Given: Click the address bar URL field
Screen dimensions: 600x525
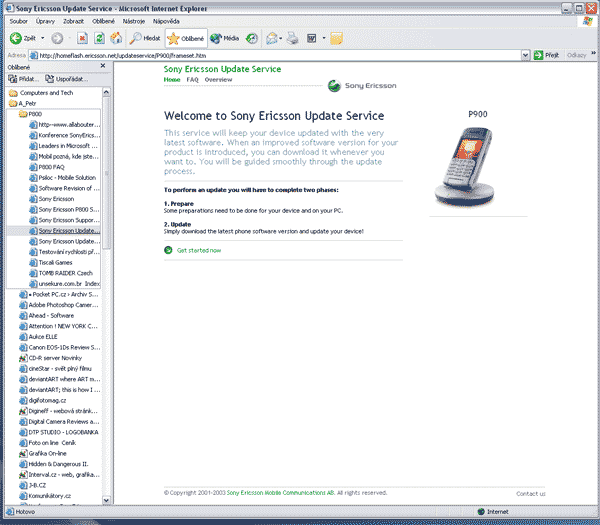Looking at the screenshot, I should tap(275, 55).
